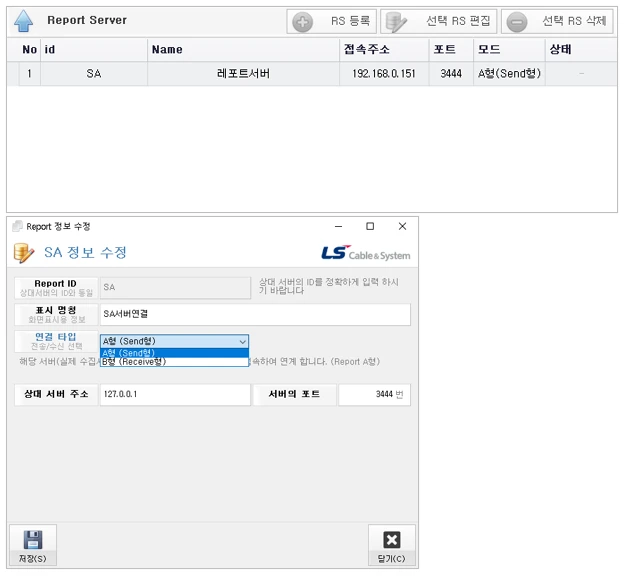The height and width of the screenshot is (576, 625).
Task: Click the 192.168.0.151 address cell
Action: [384, 74]
